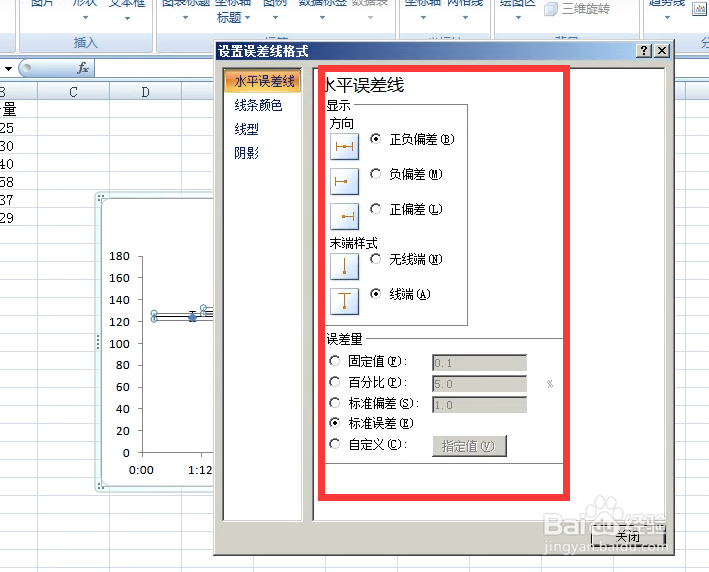Open the 形状 dropdown arrow
Image resolution: width=709 pixels, height=572 pixels.
pos(85,18)
